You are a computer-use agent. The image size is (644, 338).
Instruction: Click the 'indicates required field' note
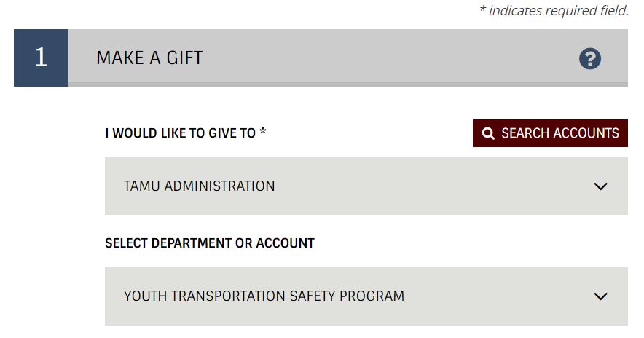tap(554, 10)
